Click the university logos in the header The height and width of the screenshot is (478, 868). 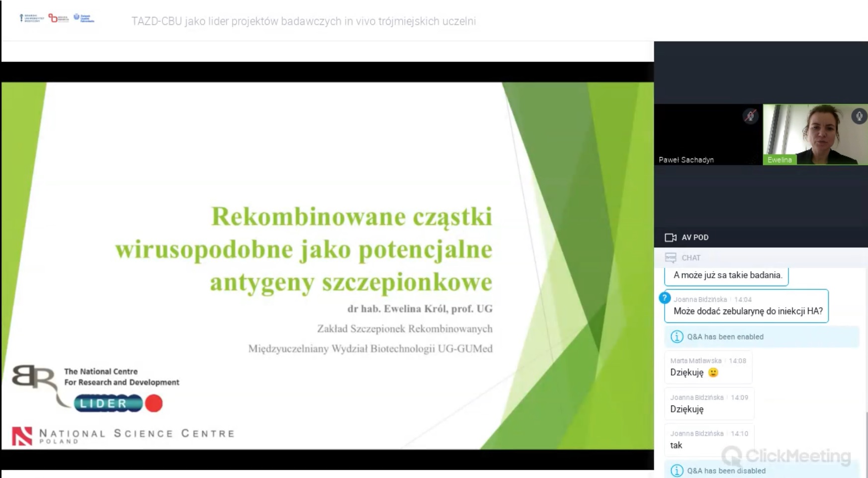point(57,18)
